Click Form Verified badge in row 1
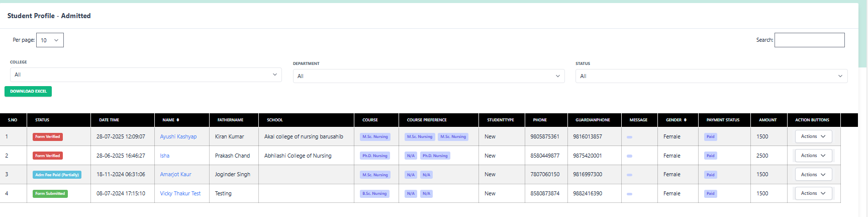 tap(48, 137)
